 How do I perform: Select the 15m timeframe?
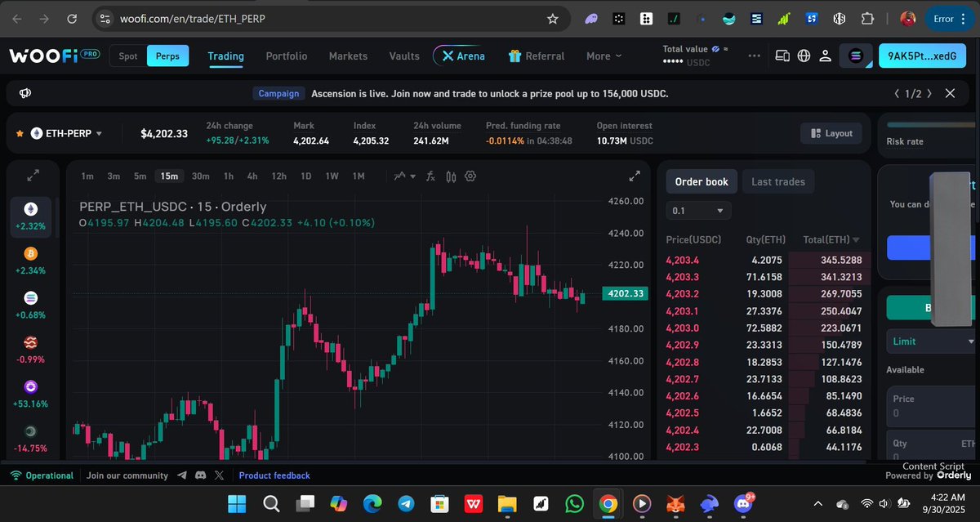[x=169, y=176]
